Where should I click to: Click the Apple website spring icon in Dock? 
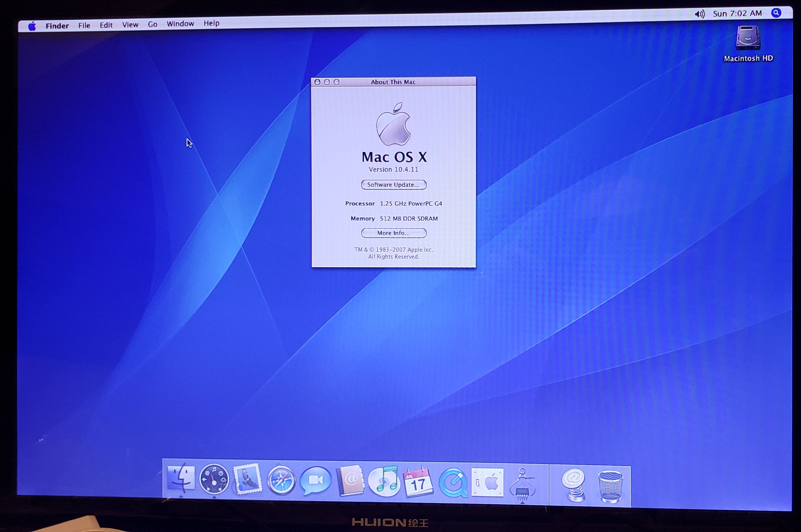click(573, 485)
